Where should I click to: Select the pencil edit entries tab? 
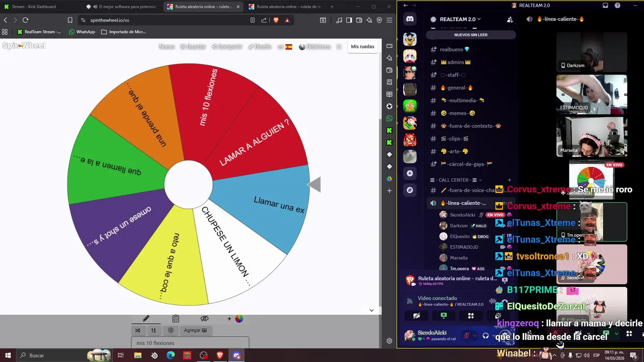[146, 318]
